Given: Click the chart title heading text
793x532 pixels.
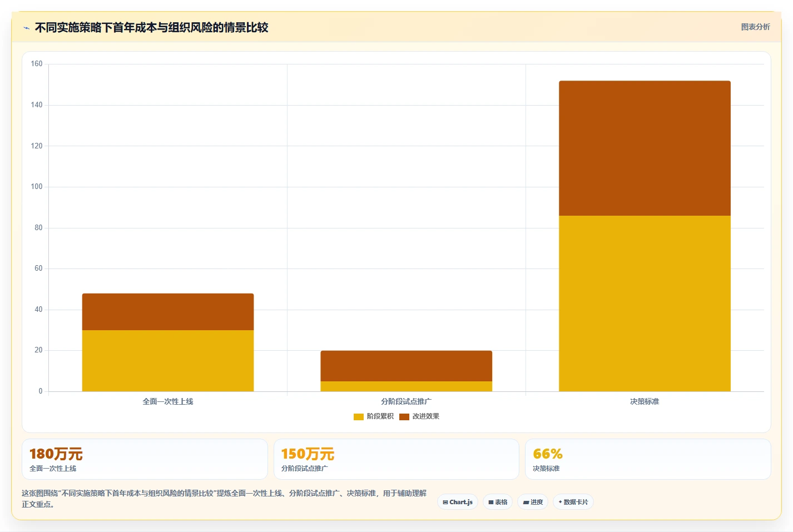Looking at the screenshot, I should (x=151, y=28).
